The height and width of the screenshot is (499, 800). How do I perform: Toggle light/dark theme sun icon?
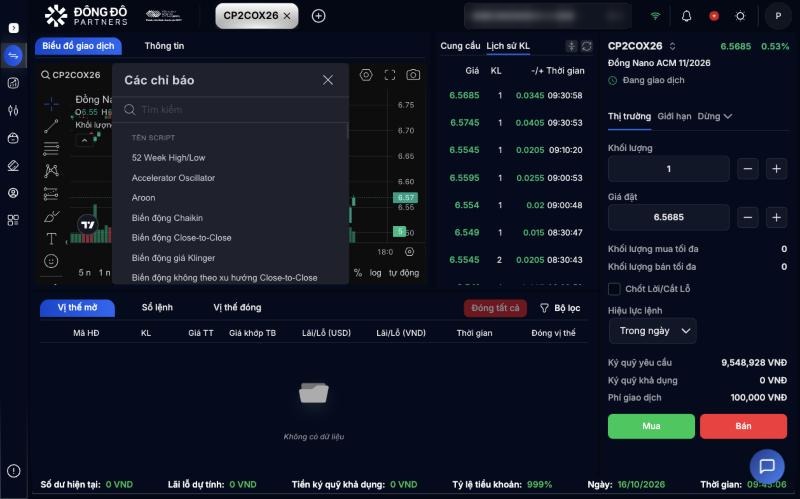tap(740, 16)
